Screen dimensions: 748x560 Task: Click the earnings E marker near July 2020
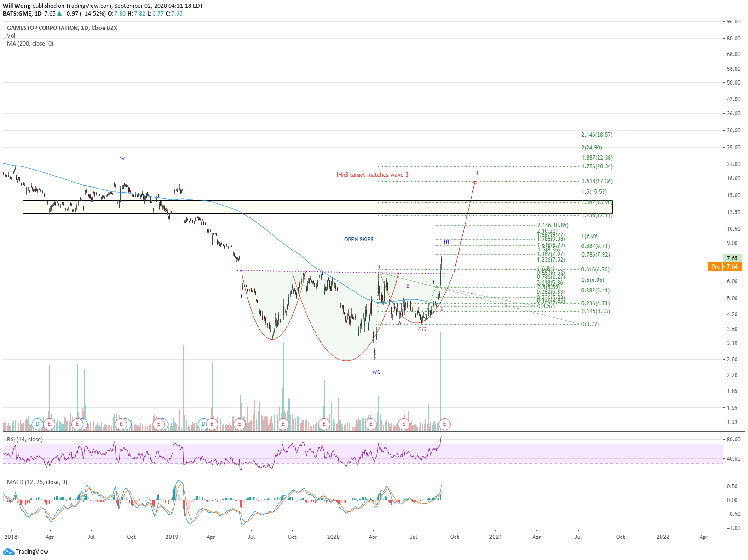coord(403,424)
